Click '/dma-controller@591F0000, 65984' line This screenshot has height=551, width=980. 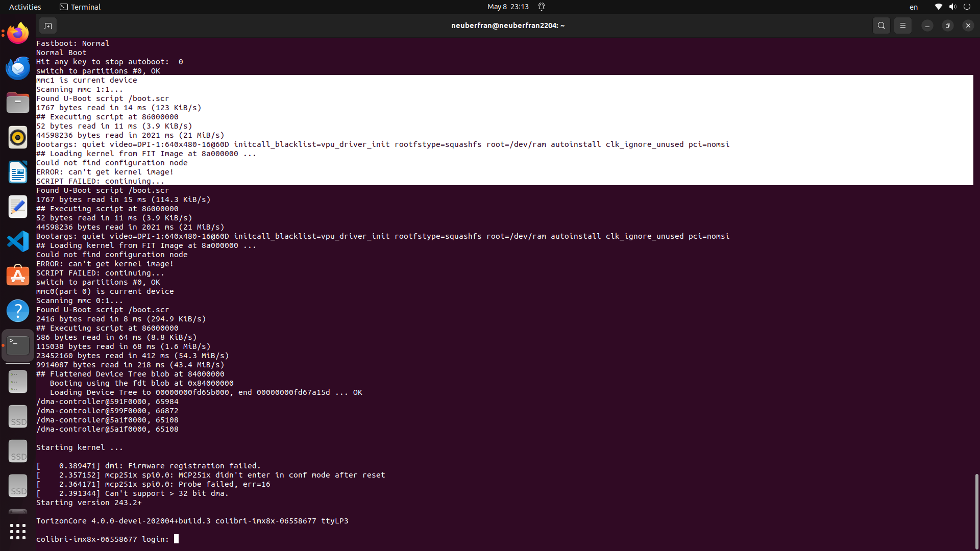(x=107, y=402)
